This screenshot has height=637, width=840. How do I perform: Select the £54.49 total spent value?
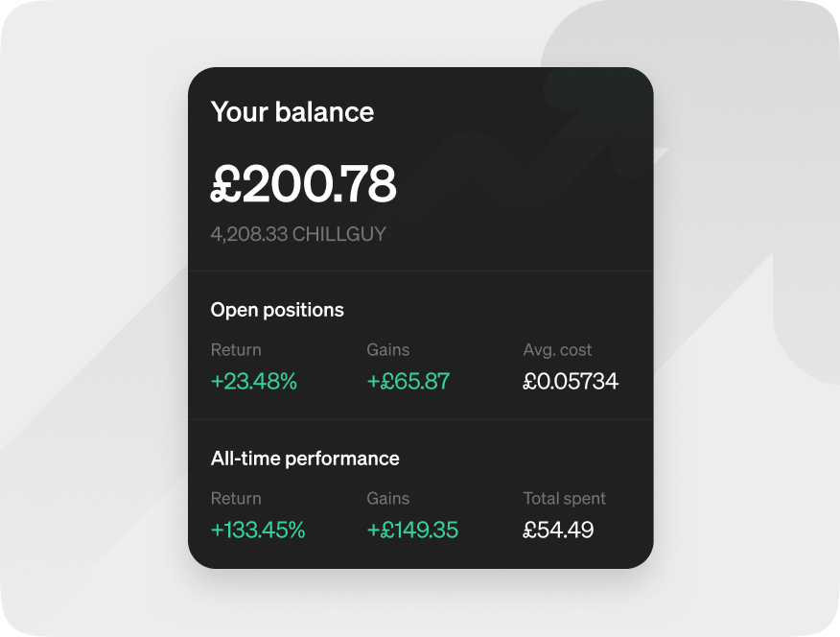coord(558,530)
